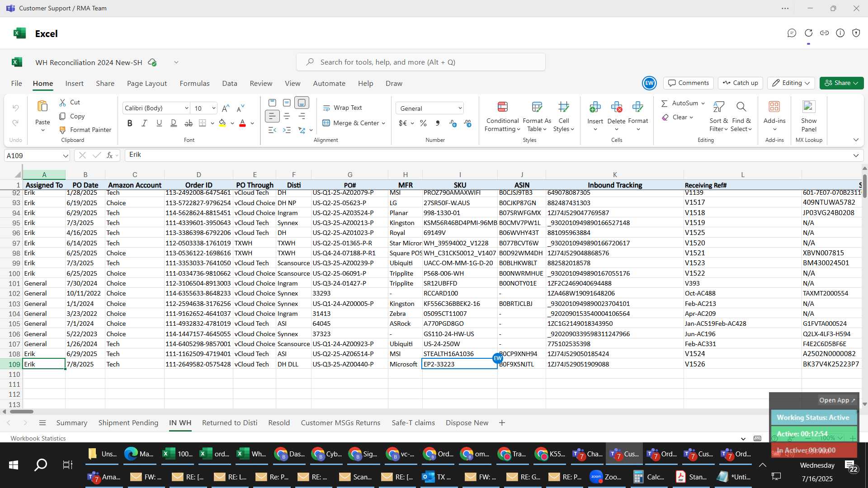This screenshot has height=488, width=868.
Task: Open the General number format dropdown
Action: [460, 108]
